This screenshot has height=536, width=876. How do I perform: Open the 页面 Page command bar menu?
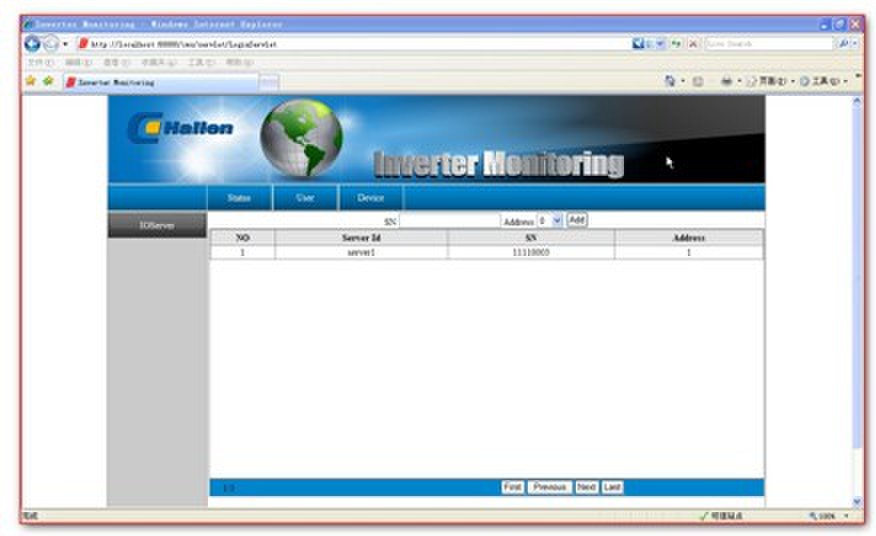point(770,82)
